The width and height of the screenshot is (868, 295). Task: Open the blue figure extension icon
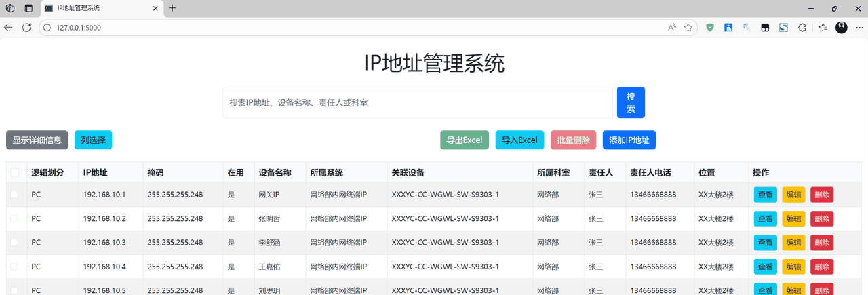tap(728, 28)
